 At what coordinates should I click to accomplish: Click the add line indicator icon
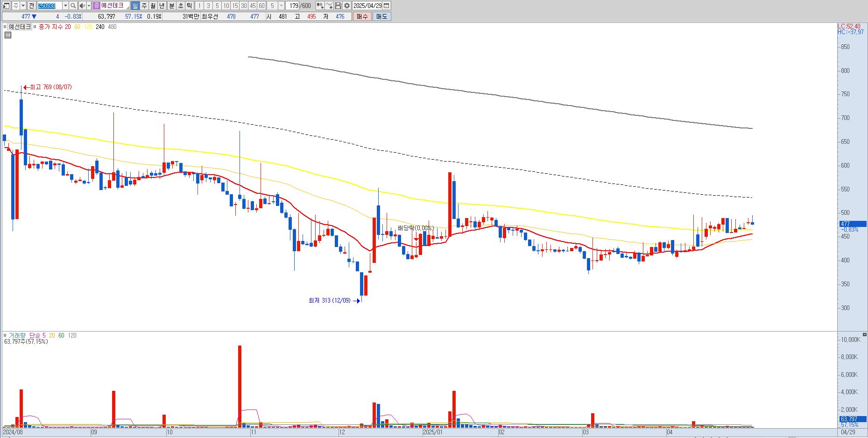pos(329,6)
